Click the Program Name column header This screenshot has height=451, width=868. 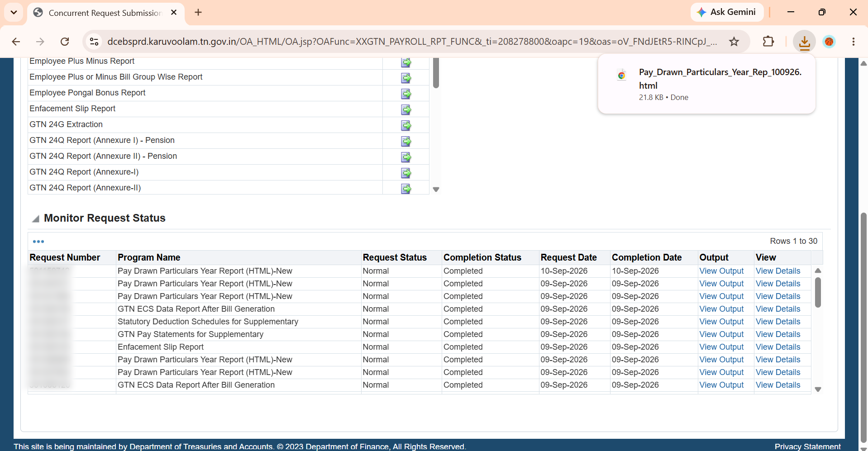click(149, 257)
